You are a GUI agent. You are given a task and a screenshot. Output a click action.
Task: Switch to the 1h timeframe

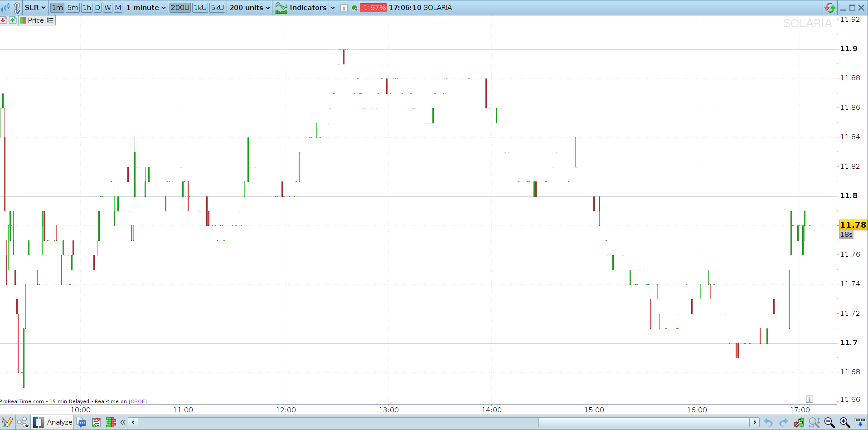point(87,8)
